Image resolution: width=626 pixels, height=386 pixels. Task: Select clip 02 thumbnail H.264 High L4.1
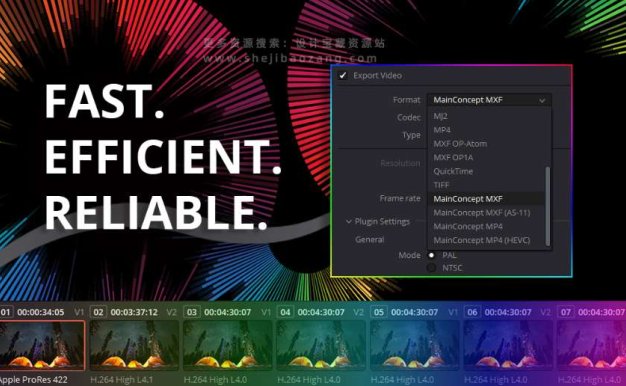(x=135, y=346)
